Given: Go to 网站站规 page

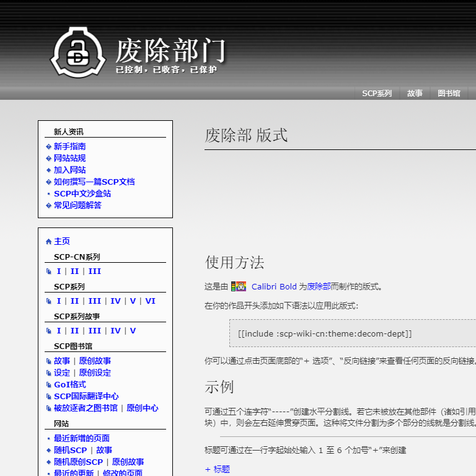Looking at the screenshot, I should 69,159.
